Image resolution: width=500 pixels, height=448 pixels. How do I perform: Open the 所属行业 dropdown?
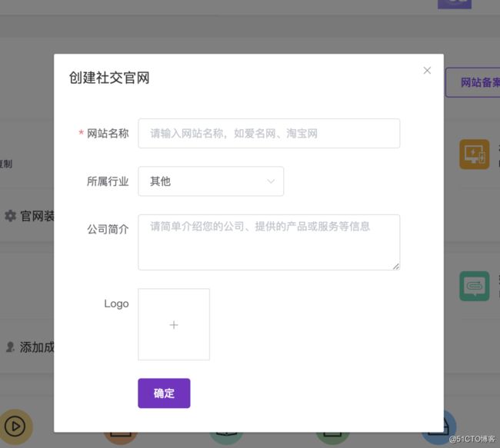point(210,181)
